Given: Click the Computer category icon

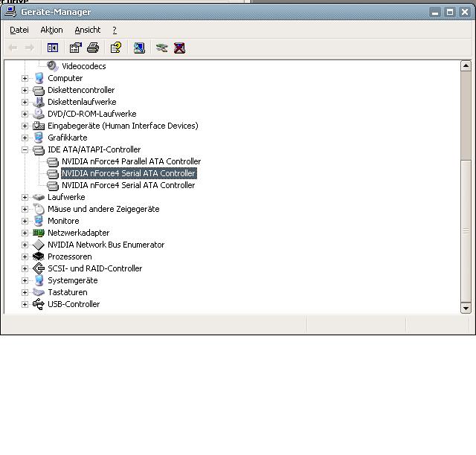Looking at the screenshot, I should point(39,78).
